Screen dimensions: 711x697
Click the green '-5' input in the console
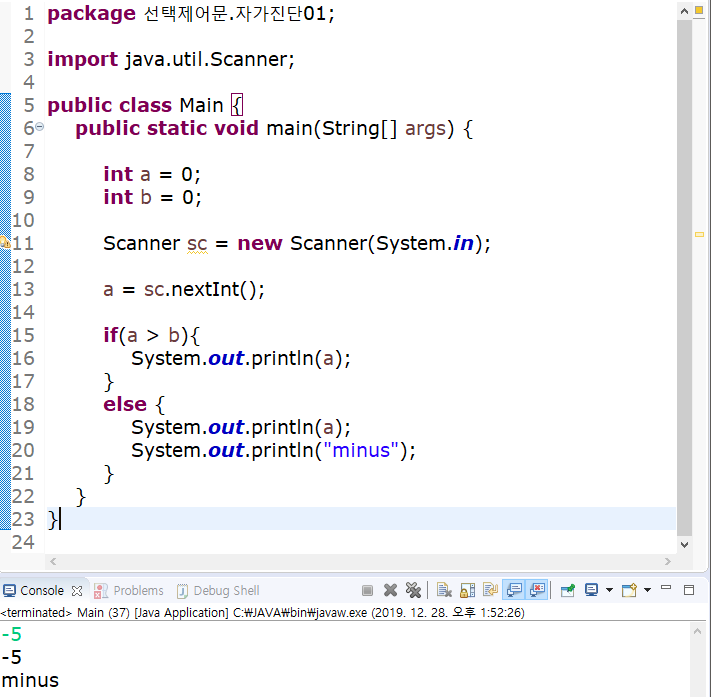pyautogui.click(x=11, y=634)
